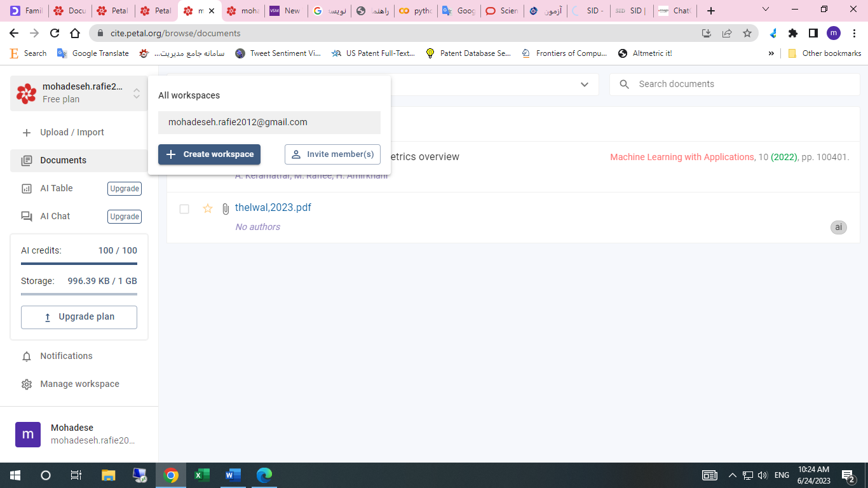
Task: Select mohadeseh.rafie2012@gmail.com workspace in list
Action: 269,123
